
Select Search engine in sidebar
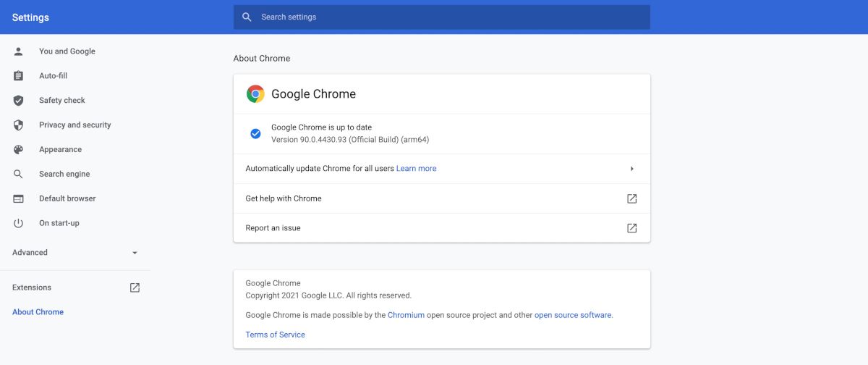tap(64, 175)
